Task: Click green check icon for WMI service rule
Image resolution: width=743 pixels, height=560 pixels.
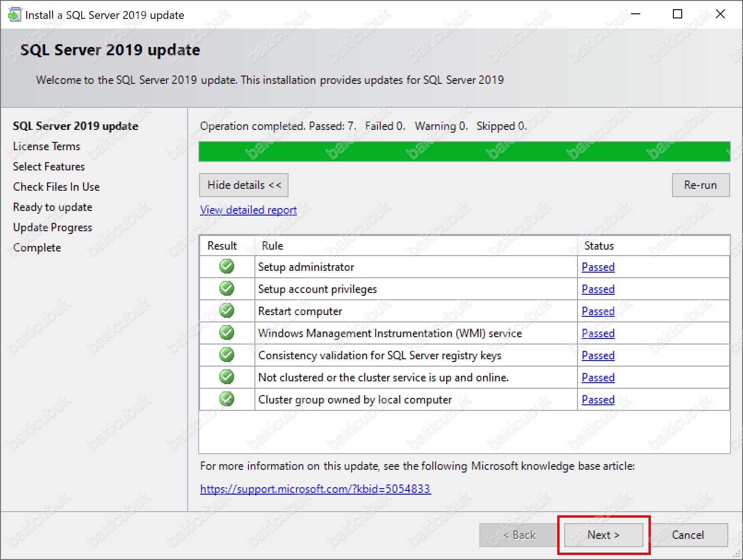Action: coord(227,332)
